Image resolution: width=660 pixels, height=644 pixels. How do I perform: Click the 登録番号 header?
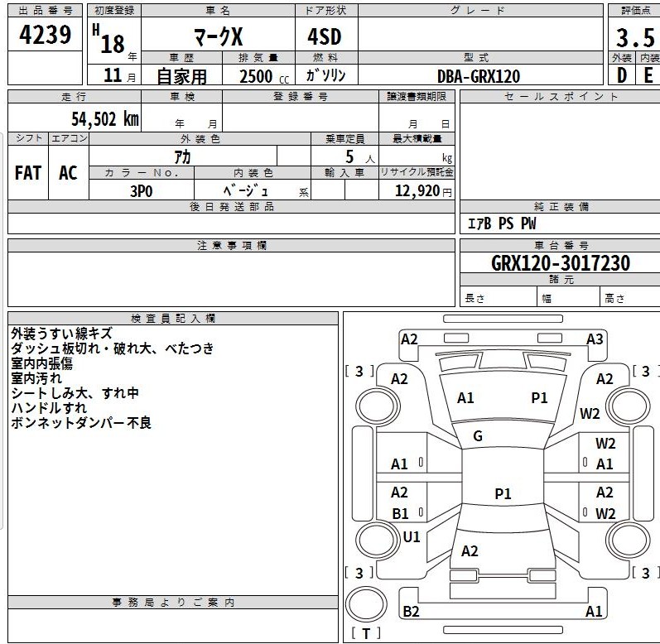[301, 96]
